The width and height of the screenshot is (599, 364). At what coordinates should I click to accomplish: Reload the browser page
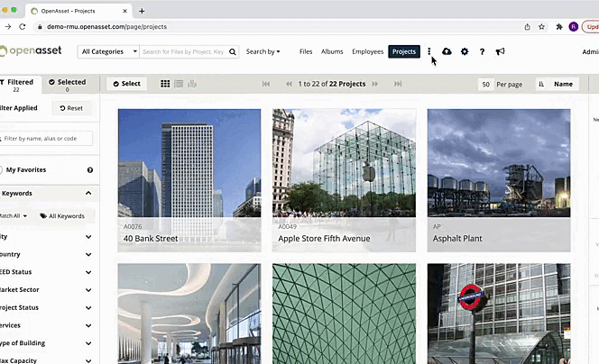point(23,27)
